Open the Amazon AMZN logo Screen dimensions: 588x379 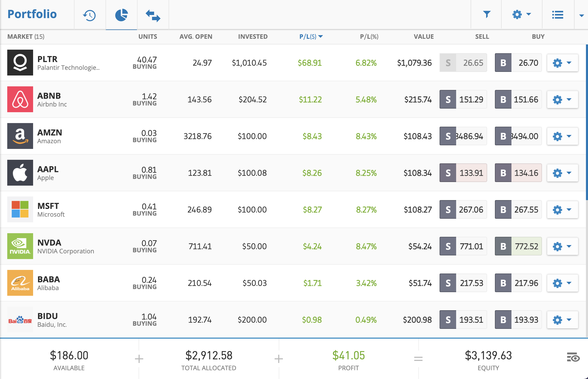pyautogui.click(x=20, y=136)
